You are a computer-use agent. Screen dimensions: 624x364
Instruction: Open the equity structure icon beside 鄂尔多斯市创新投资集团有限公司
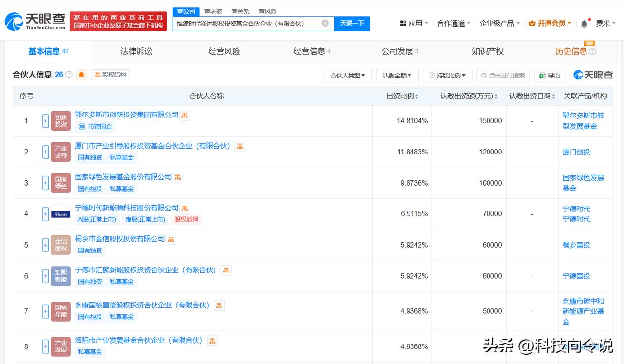[x=185, y=115]
